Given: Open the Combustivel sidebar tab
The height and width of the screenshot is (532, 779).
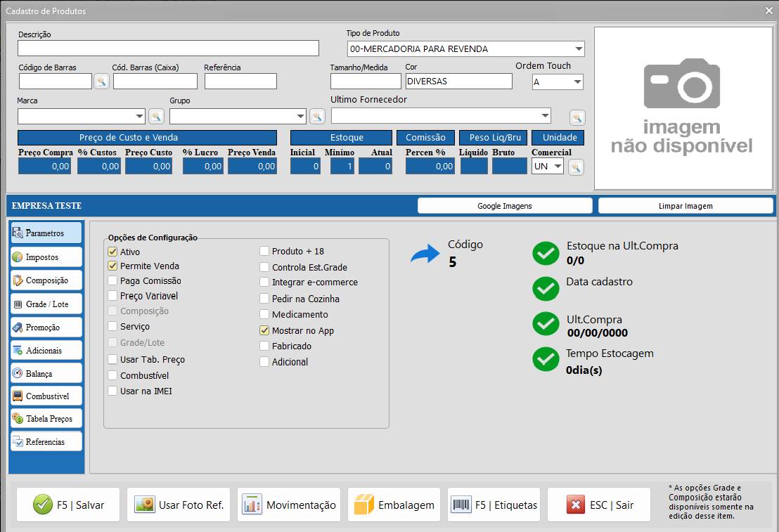Looking at the screenshot, I should click(x=46, y=396).
